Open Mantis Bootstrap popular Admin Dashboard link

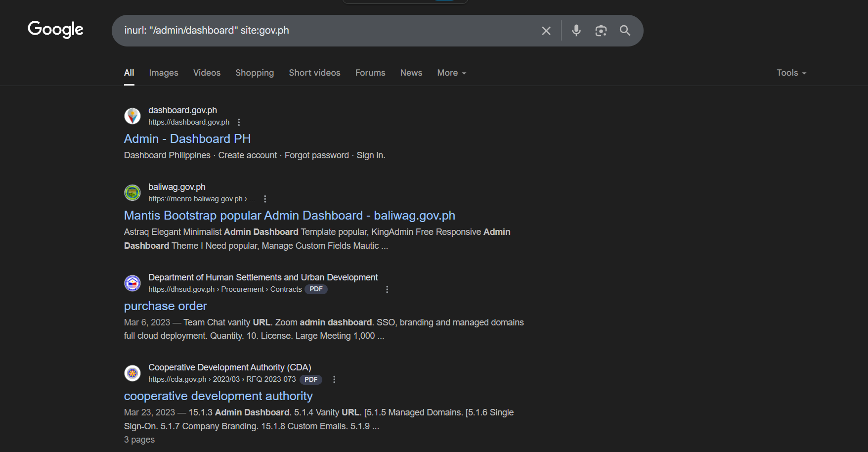290,216
